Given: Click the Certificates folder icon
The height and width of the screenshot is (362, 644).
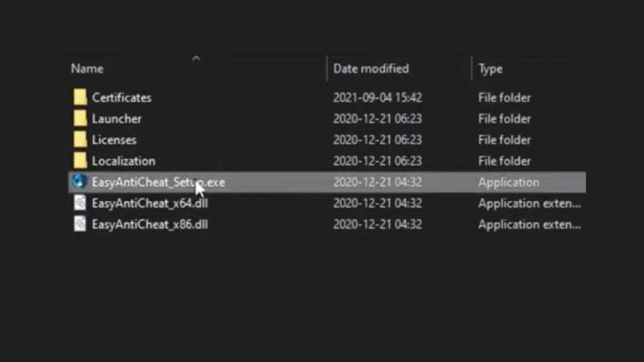Looking at the screenshot, I should (80, 97).
